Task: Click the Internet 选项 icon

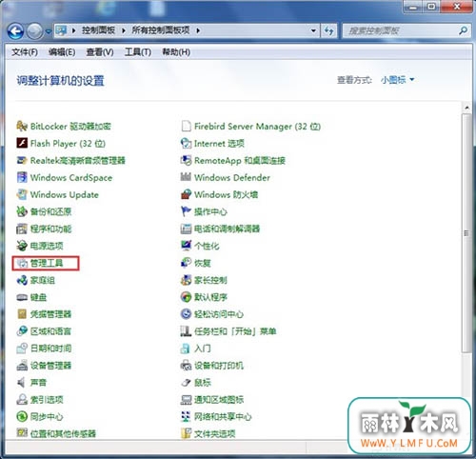Action: point(186,144)
